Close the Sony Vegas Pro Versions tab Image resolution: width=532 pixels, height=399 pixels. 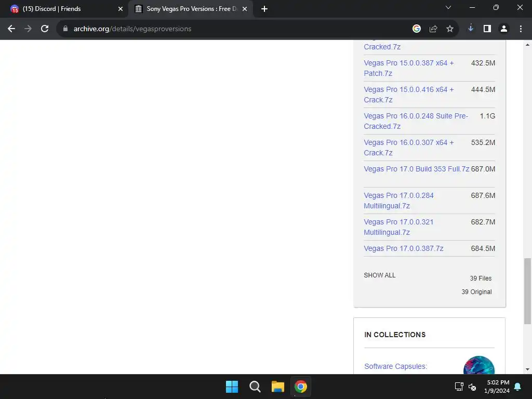(x=245, y=9)
